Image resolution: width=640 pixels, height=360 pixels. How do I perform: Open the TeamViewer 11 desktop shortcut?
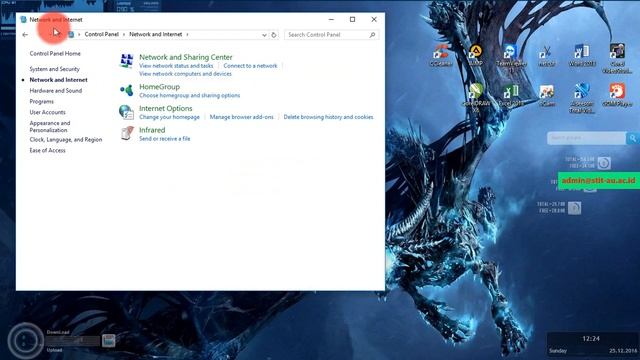511,58
